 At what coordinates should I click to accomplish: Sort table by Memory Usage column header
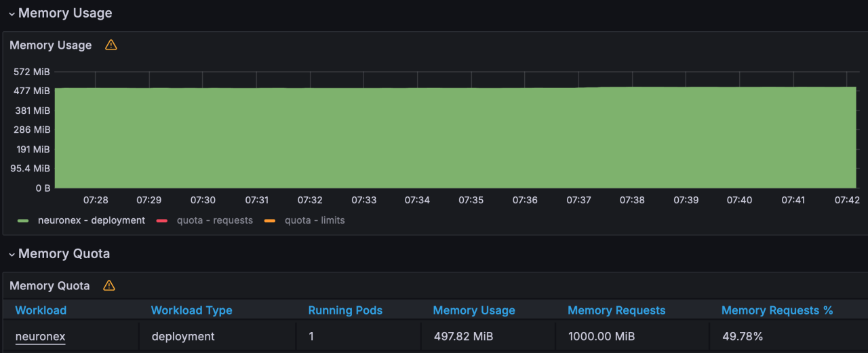click(x=474, y=310)
